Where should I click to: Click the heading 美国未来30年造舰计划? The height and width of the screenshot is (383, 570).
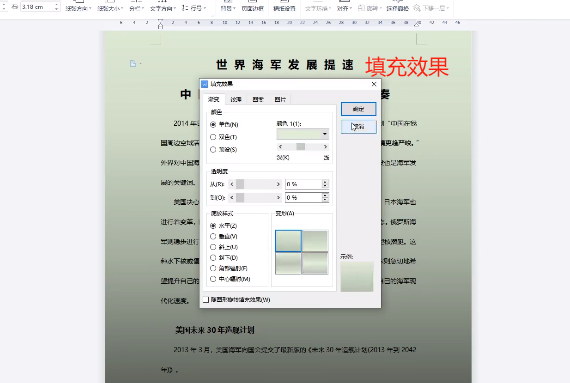coord(215,330)
